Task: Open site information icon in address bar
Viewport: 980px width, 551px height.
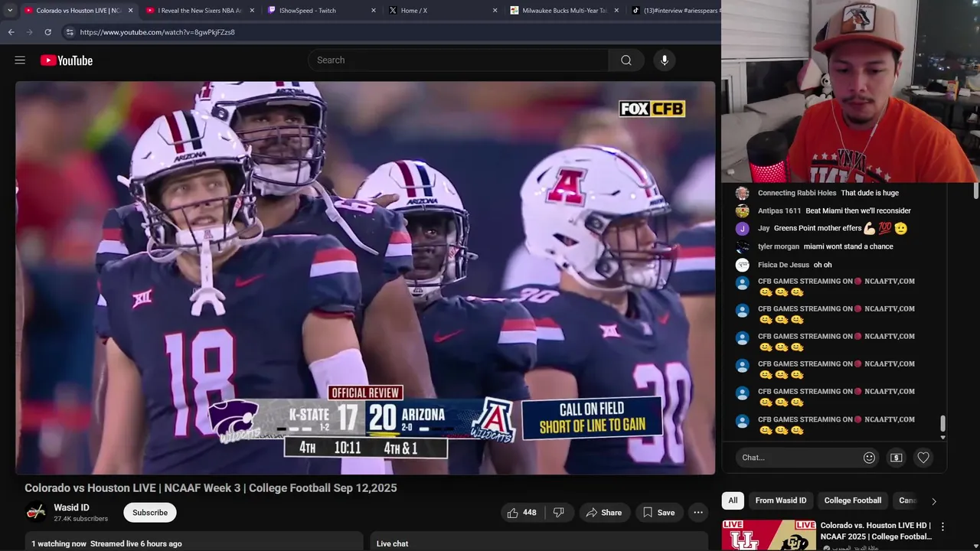Action: click(x=69, y=32)
